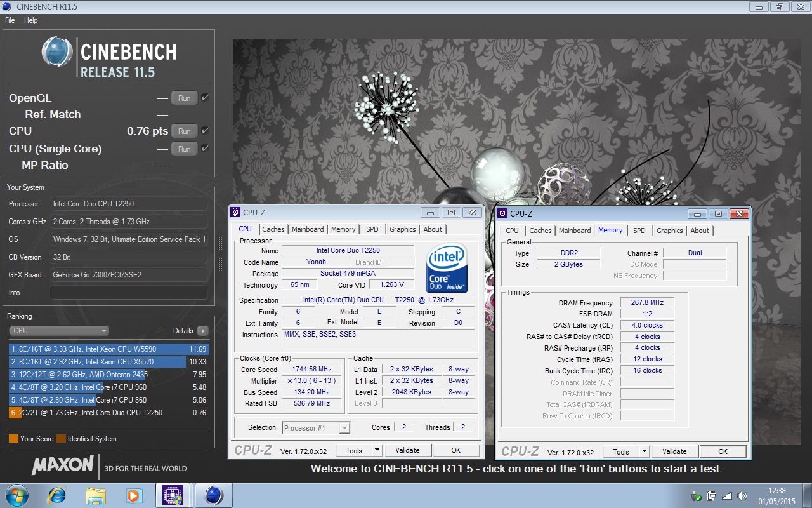The width and height of the screenshot is (812, 508).
Task: Select ranking row Core Duo CPU T2250
Action: tap(108, 413)
